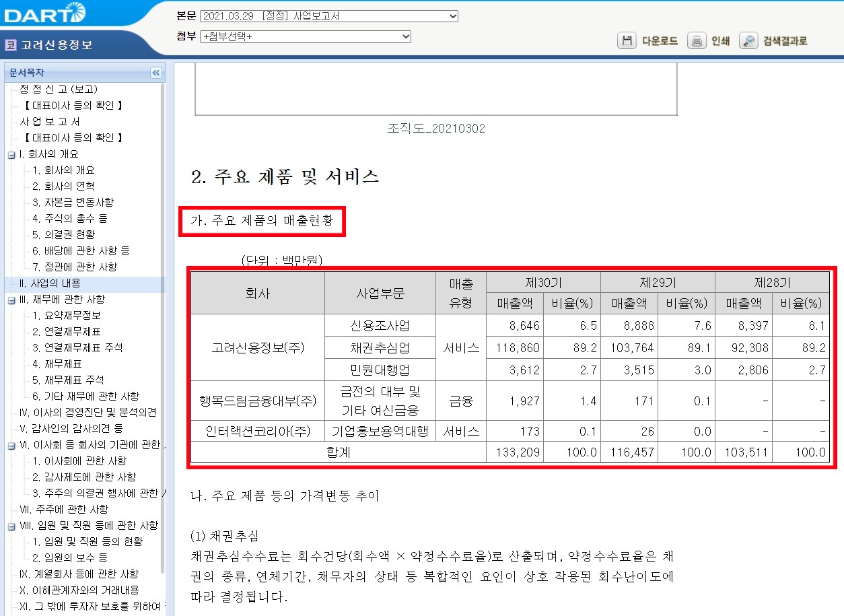Open 2. 감사제도에 관한 사항
The image size is (844, 616).
point(83,477)
